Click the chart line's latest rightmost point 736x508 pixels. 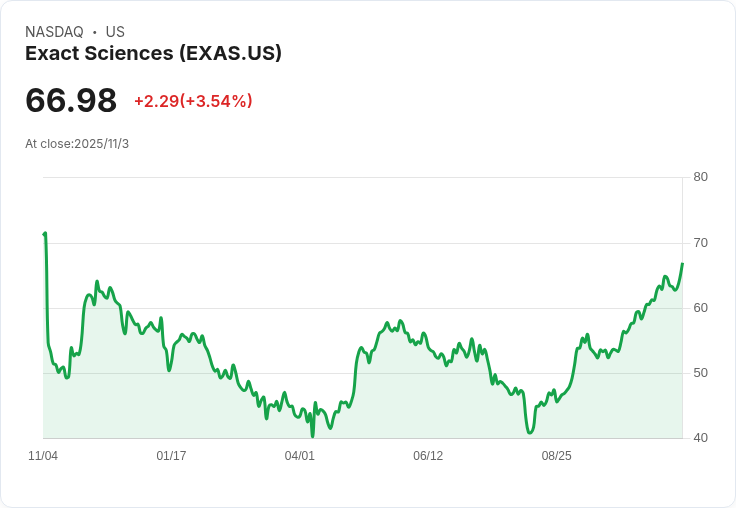pyautogui.click(x=682, y=264)
